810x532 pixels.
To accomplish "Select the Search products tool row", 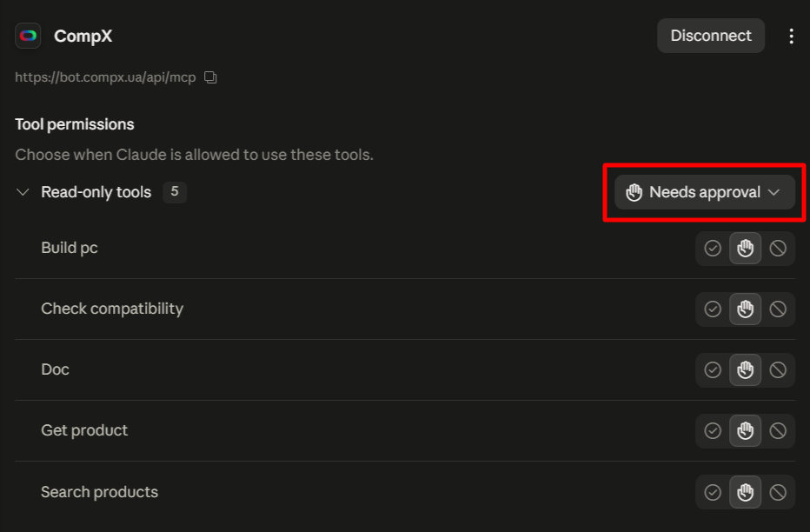I will [405, 492].
